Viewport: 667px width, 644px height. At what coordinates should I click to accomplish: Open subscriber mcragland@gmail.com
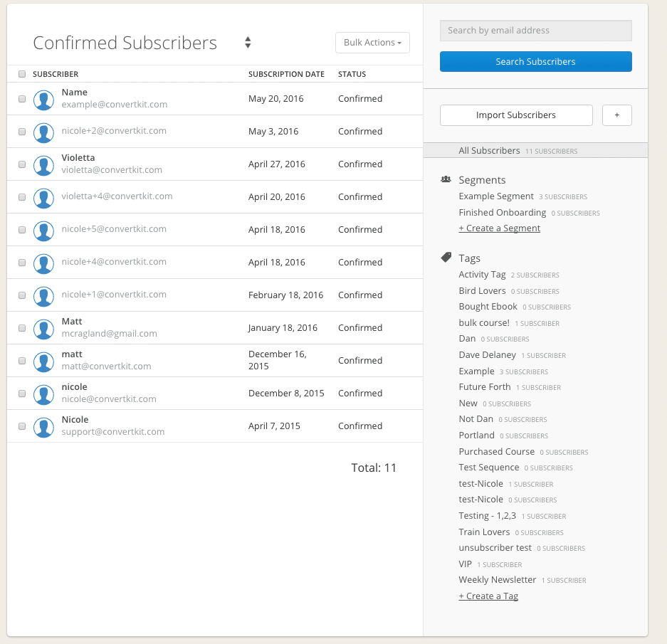coord(110,334)
